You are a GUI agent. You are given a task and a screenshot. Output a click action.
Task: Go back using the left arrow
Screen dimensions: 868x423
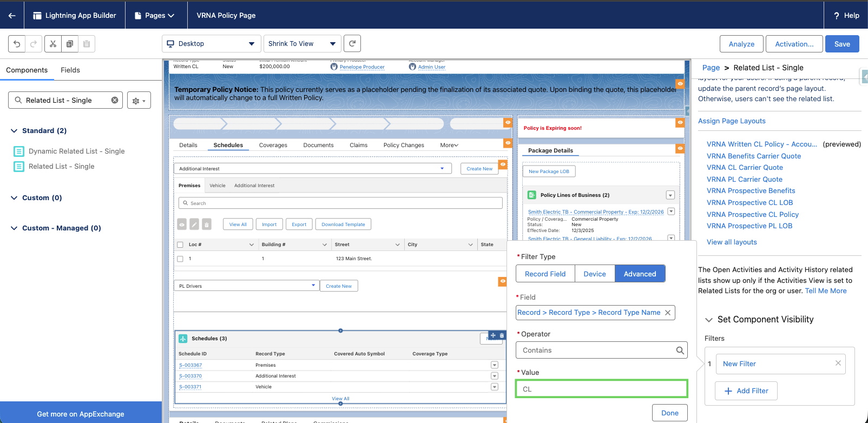12,15
